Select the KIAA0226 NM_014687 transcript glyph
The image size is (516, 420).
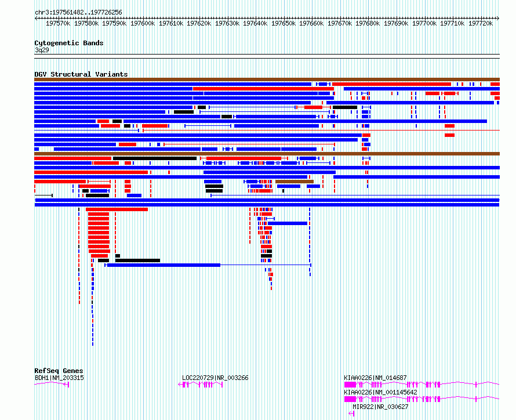pos(422,385)
